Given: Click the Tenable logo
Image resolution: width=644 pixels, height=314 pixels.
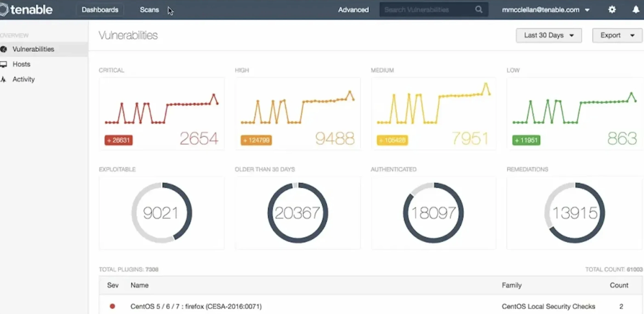Looking at the screenshot, I should [26, 9].
